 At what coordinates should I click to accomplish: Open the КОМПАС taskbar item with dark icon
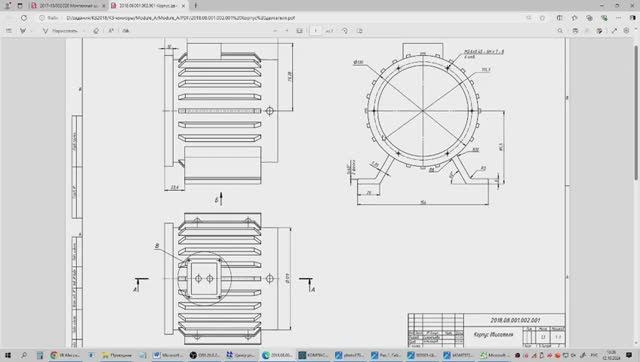point(313,355)
